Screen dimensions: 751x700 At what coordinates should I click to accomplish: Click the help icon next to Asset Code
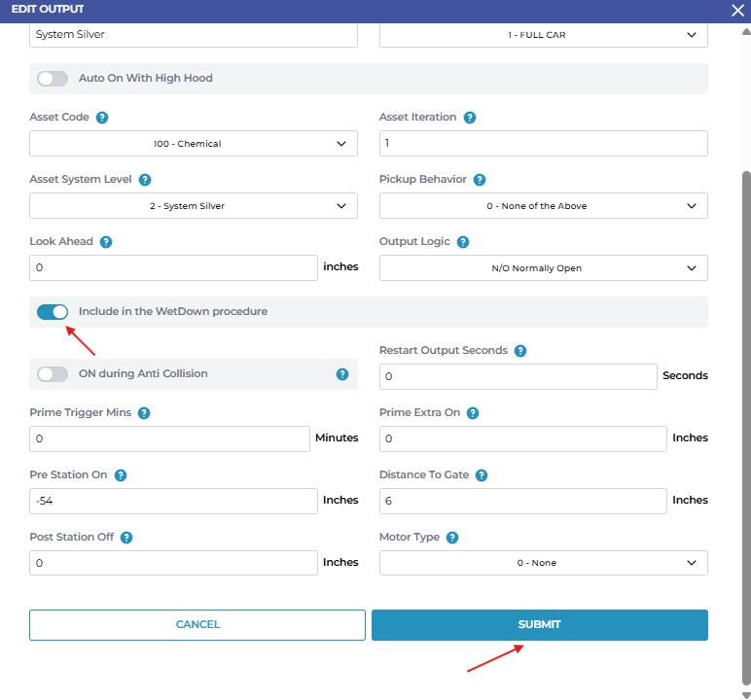click(x=102, y=118)
